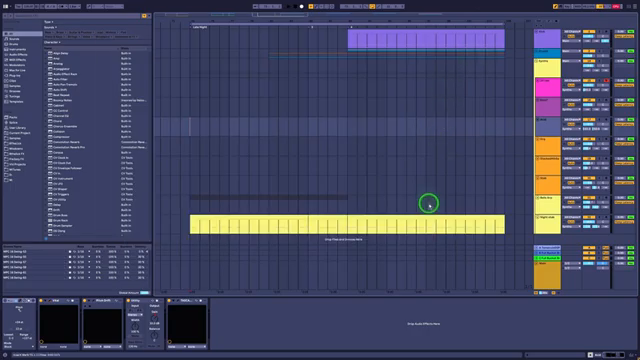Open the Audio Effects browser category

point(18,55)
